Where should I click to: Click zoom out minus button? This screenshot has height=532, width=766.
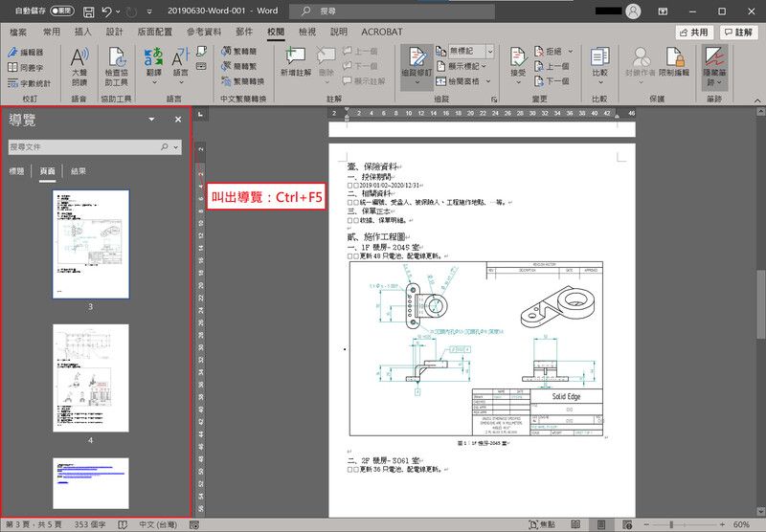click(646, 524)
